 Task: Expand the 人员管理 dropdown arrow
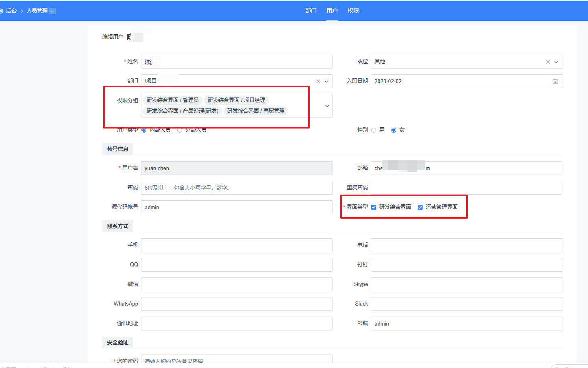point(53,11)
